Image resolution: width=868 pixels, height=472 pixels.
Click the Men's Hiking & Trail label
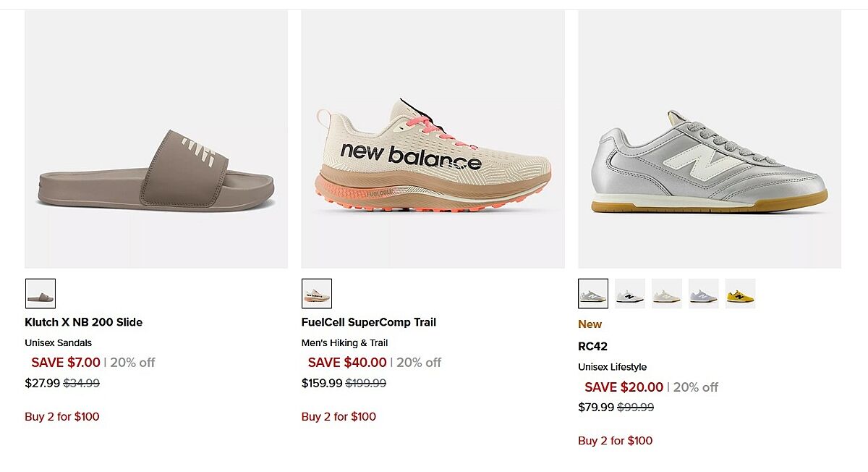click(345, 342)
